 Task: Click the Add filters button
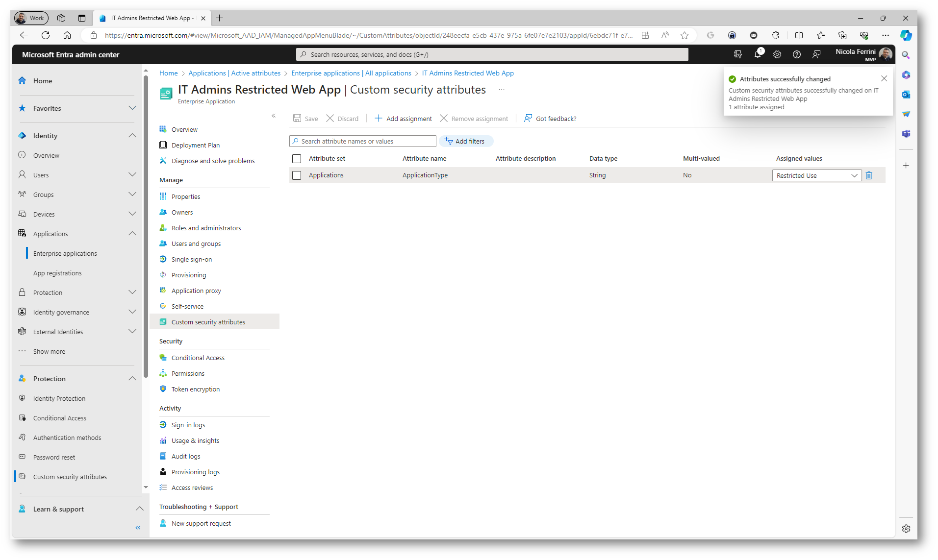pyautogui.click(x=466, y=141)
